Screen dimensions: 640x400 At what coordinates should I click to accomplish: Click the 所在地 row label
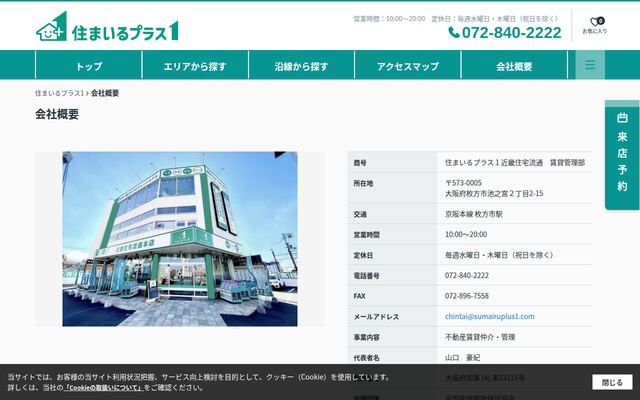pyautogui.click(x=363, y=184)
